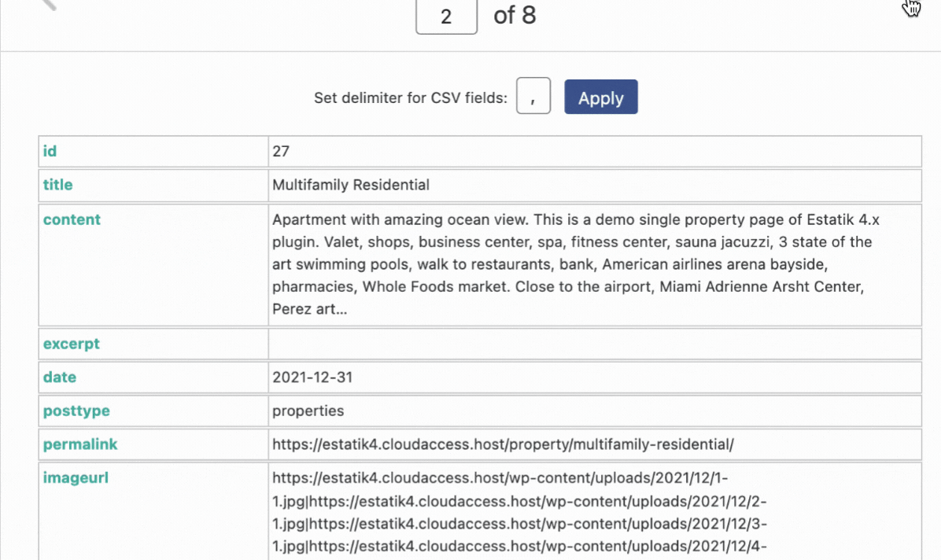
Task: Select the content field label
Action: pyautogui.click(x=72, y=219)
